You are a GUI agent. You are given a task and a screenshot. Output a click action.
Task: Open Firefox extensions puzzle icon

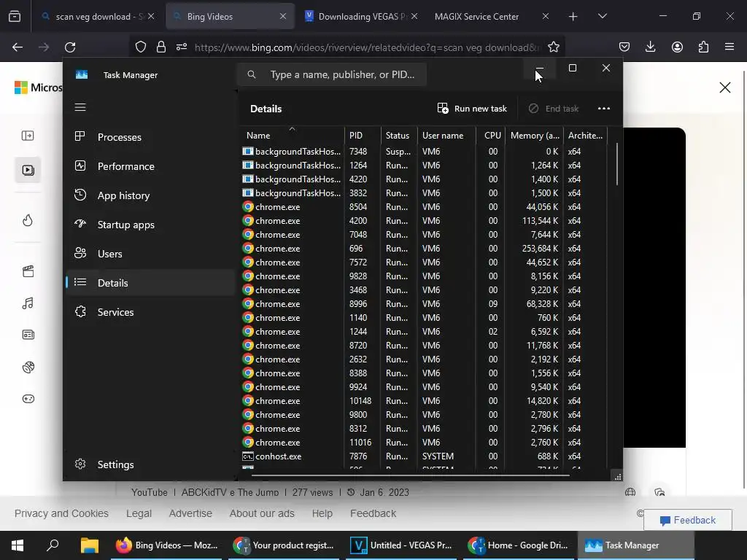point(703,47)
